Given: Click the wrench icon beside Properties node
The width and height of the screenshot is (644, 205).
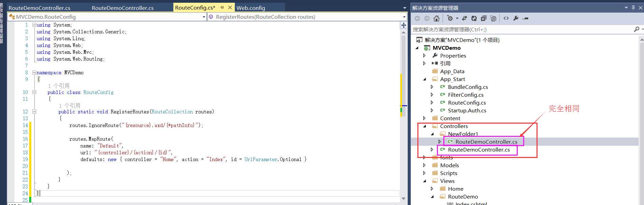Looking at the screenshot, I should [x=435, y=56].
